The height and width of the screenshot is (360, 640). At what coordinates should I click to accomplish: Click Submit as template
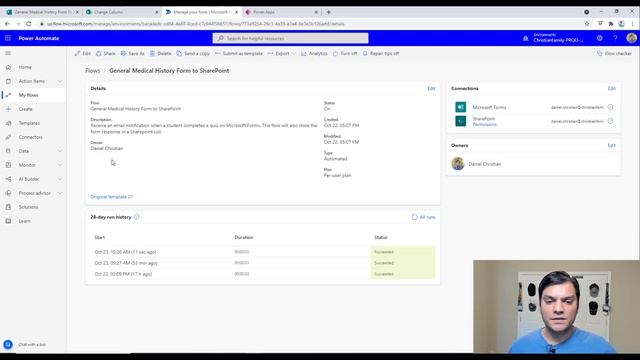click(x=239, y=53)
